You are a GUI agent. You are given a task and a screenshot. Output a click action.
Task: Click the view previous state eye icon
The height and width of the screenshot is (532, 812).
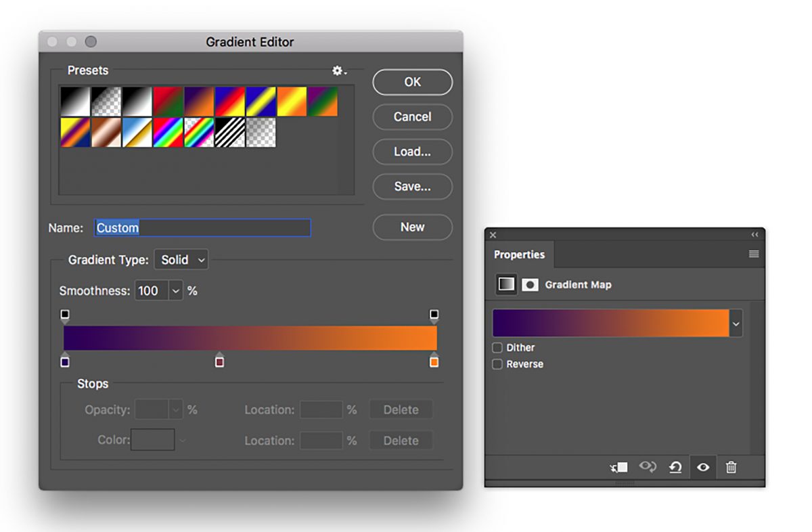click(648, 467)
